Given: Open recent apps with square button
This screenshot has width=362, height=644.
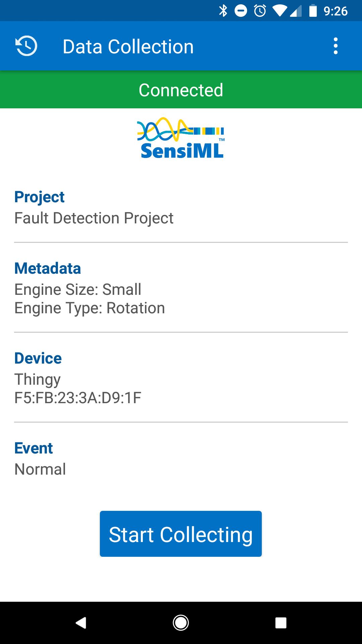Looking at the screenshot, I should click(281, 623).
